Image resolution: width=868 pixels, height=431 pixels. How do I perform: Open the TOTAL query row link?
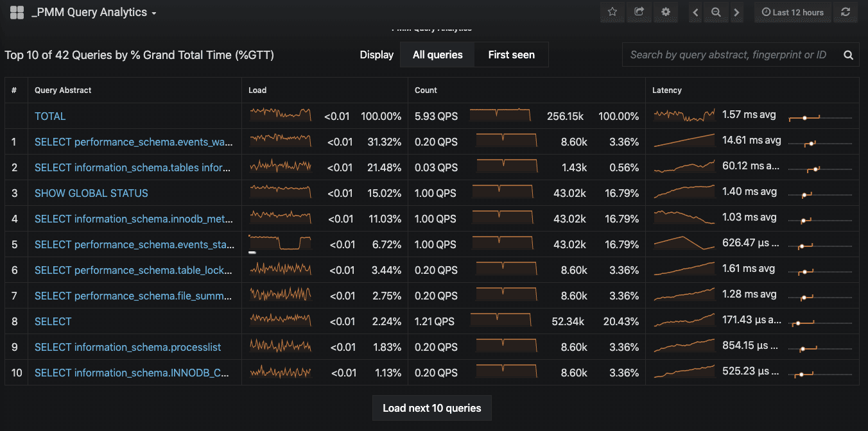pos(50,116)
